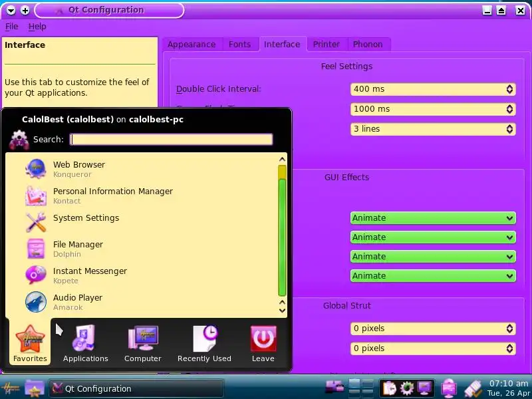Open the Printer tab
Screen dimensions: 532x399
(x=326, y=45)
